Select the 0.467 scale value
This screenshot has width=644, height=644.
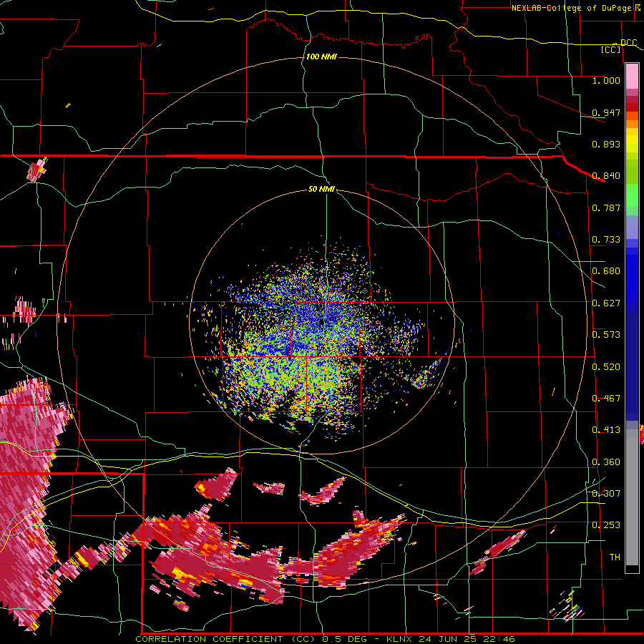point(606,399)
